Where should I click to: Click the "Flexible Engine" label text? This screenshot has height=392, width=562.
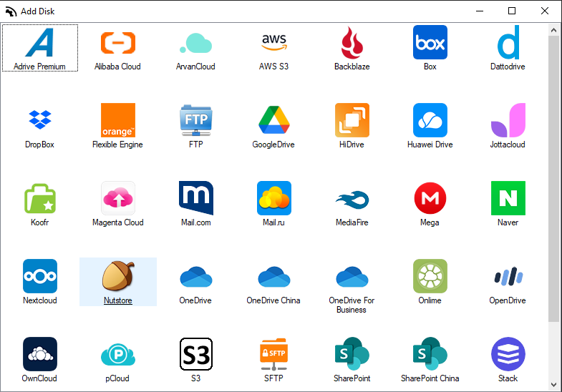click(x=117, y=144)
